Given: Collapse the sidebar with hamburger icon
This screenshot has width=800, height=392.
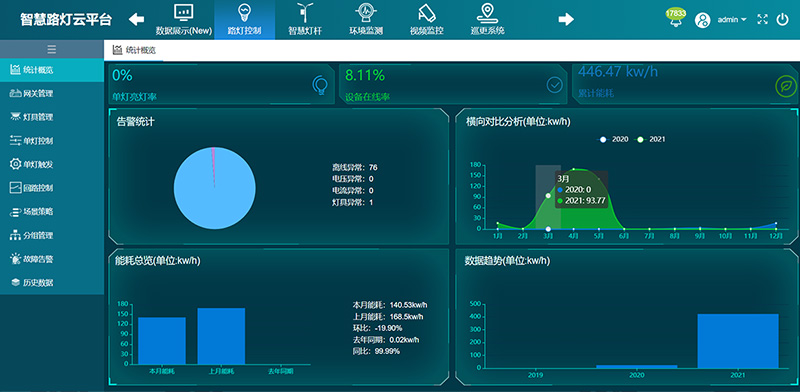Looking at the screenshot, I should (x=52, y=50).
